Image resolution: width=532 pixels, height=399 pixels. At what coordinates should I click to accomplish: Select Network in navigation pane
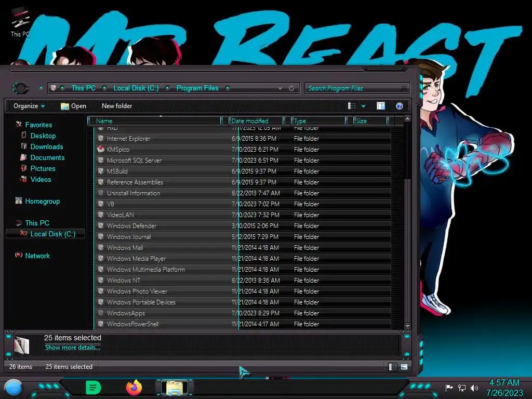[x=37, y=256]
